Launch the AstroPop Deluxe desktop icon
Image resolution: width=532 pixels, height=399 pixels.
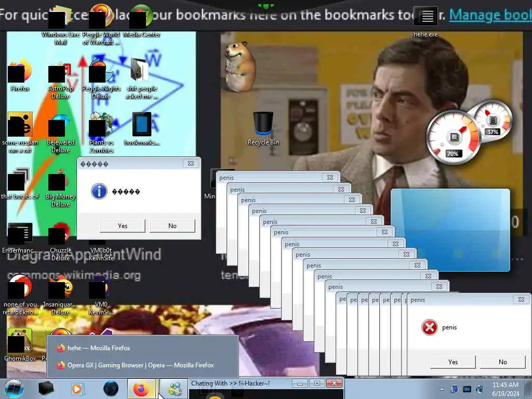point(60,79)
